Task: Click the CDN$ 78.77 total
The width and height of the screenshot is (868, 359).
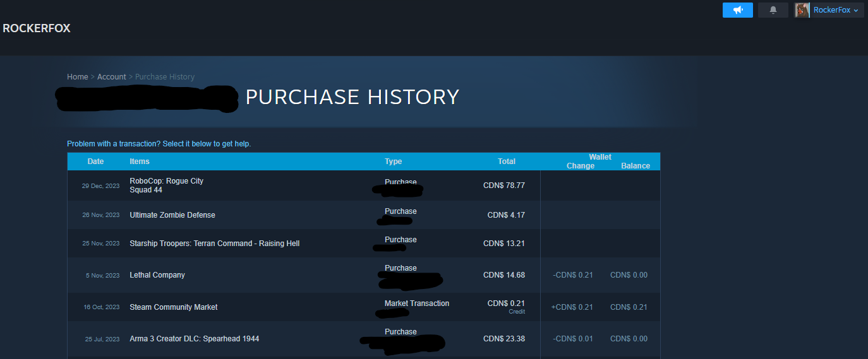Action: pos(504,185)
